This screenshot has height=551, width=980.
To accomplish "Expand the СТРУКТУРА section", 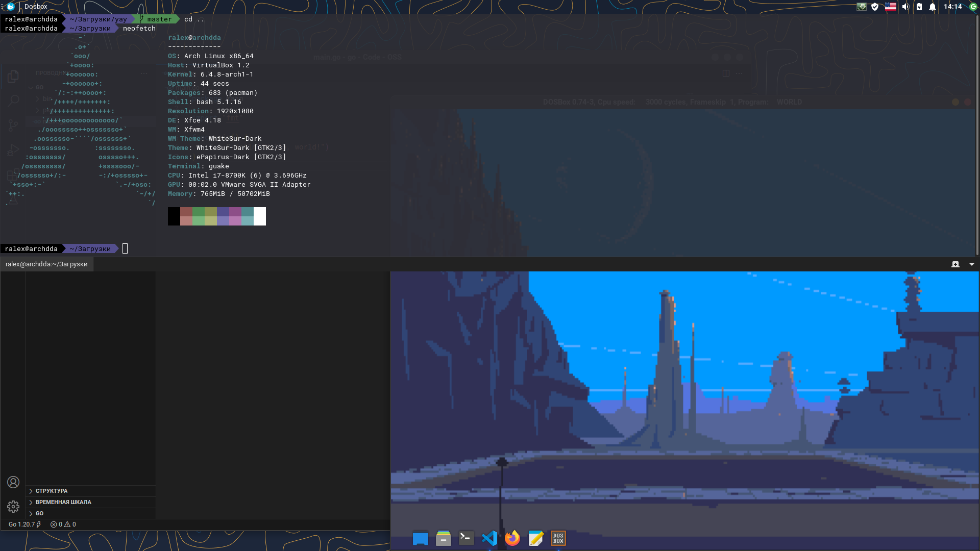I will [x=91, y=491].
